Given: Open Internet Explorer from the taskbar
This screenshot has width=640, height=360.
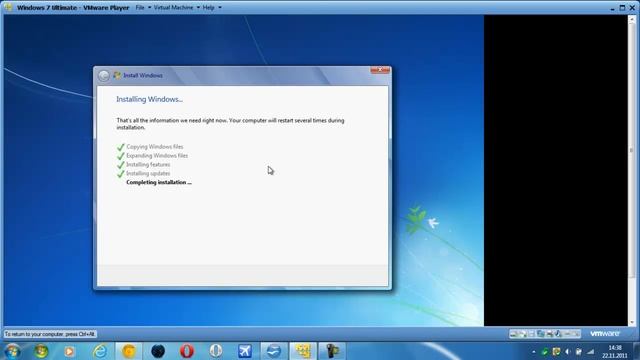Looking at the screenshot, I should 100,351.
